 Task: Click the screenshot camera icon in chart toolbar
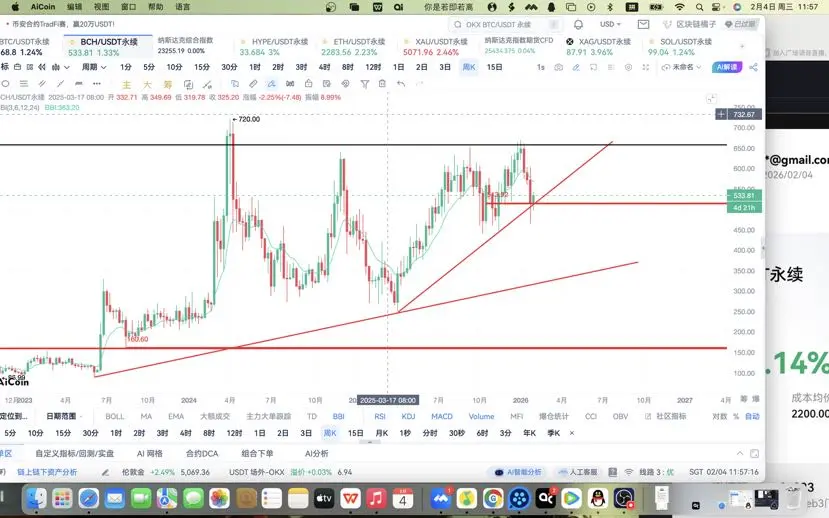(x=558, y=67)
